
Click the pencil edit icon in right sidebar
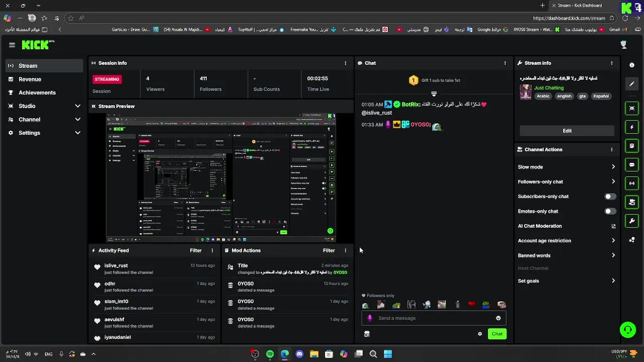(x=632, y=84)
